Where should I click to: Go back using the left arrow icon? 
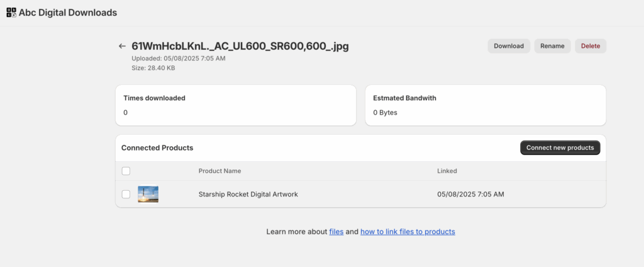click(122, 46)
